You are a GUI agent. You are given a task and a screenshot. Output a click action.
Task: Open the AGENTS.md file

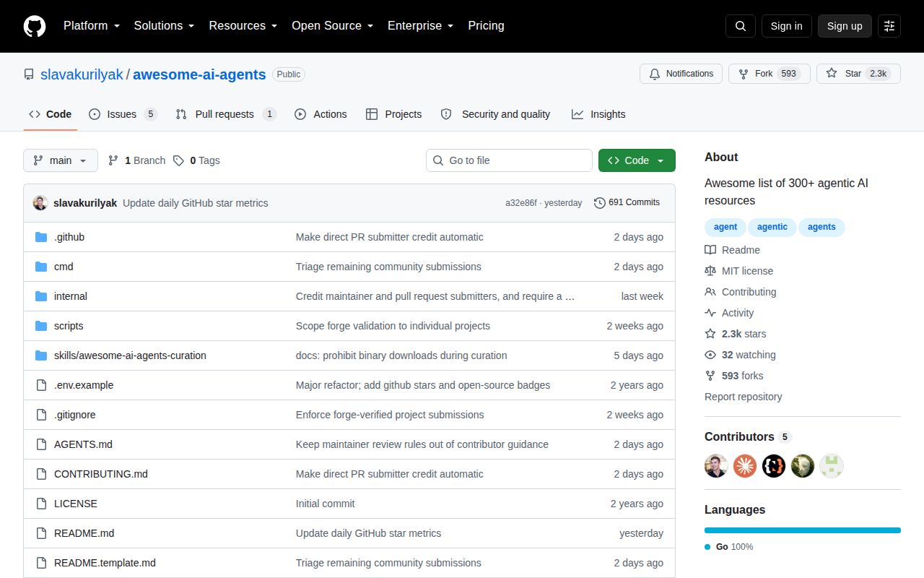click(x=83, y=444)
